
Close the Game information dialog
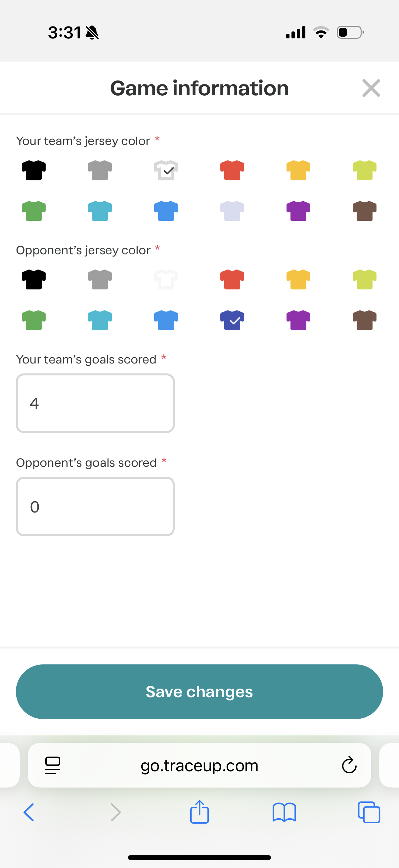[371, 88]
